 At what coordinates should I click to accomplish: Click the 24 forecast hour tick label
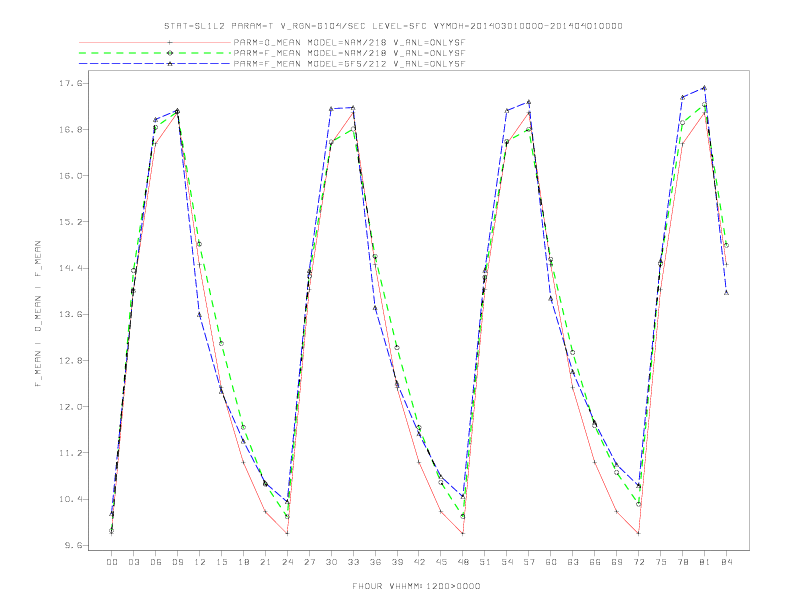point(287,562)
